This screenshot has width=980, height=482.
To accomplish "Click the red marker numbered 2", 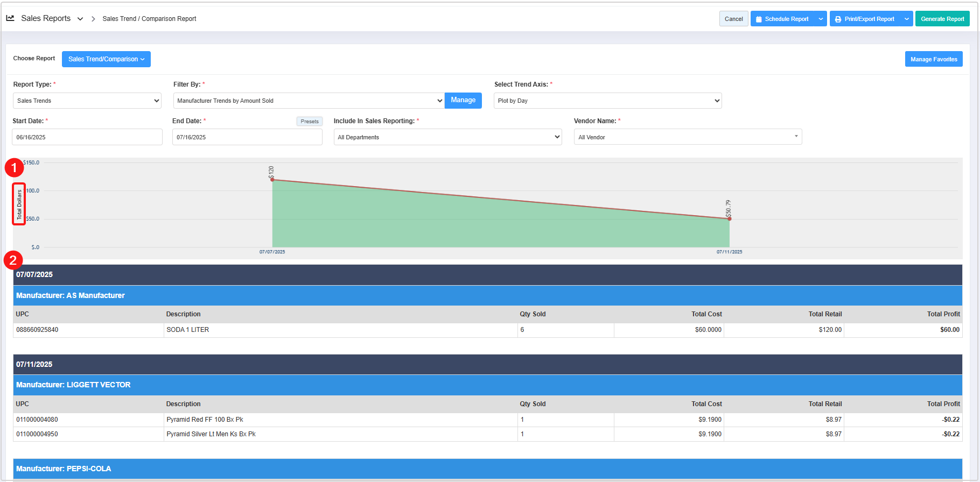I will 13,261.
